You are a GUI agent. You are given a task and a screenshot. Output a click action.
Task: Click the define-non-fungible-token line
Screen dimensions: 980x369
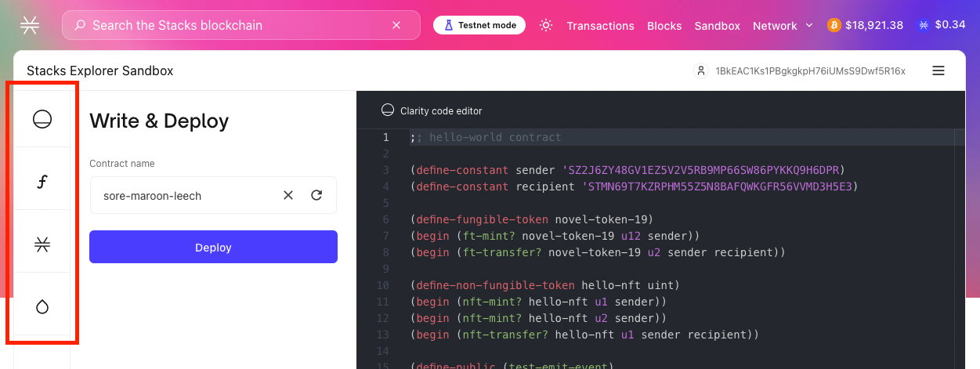[544, 285]
